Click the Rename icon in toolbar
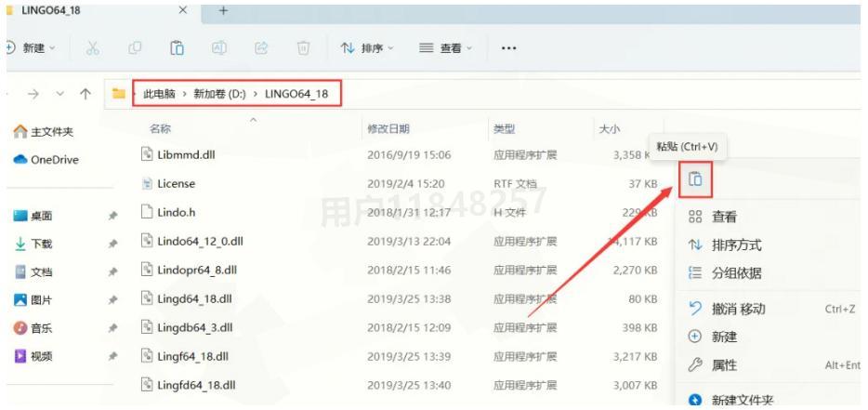The width and height of the screenshot is (868, 410). pos(219,48)
